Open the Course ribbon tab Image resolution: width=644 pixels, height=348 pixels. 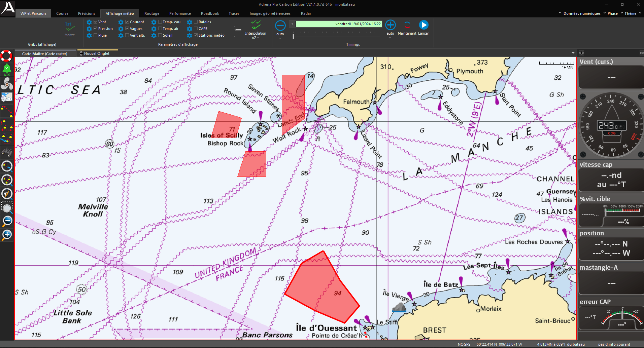(x=62, y=13)
